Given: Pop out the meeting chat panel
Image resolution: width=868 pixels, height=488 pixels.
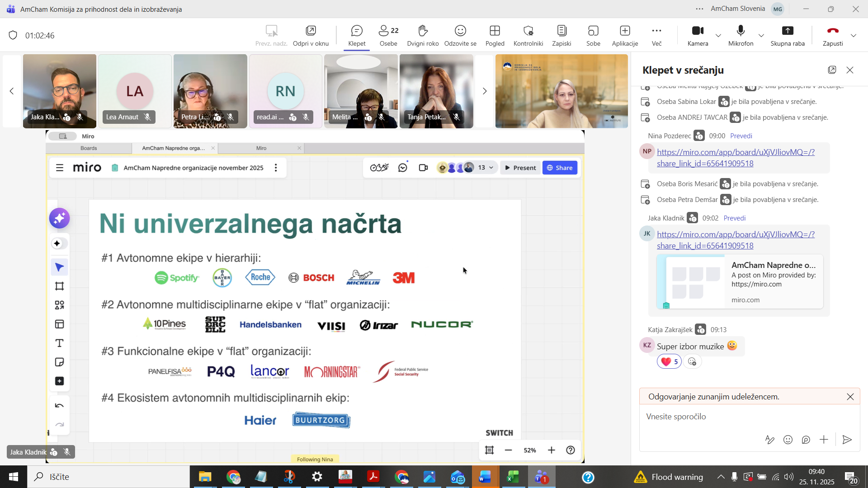Looking at the screenshot, I should (832, 70).
